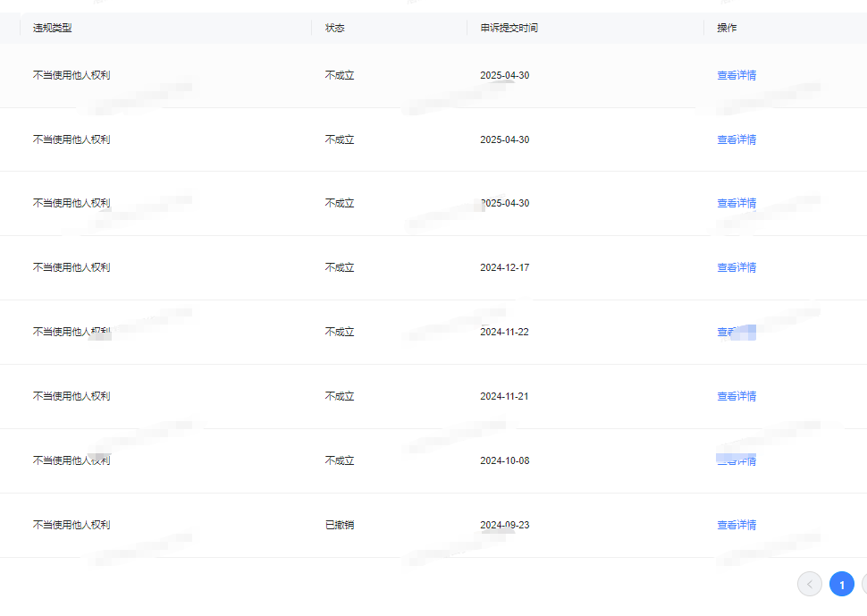
Task: Click the 2024-09-23 submission date
Action: point(504,526)
